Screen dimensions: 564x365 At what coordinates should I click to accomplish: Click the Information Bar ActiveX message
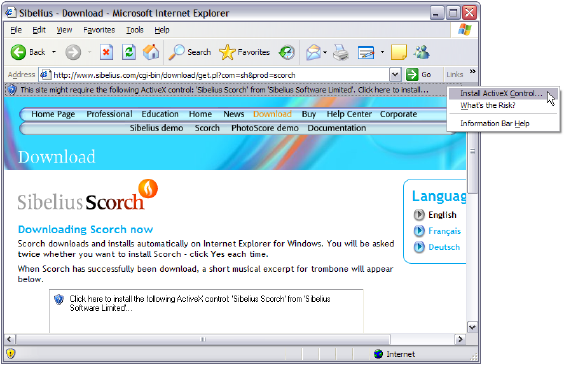[224, 90]
